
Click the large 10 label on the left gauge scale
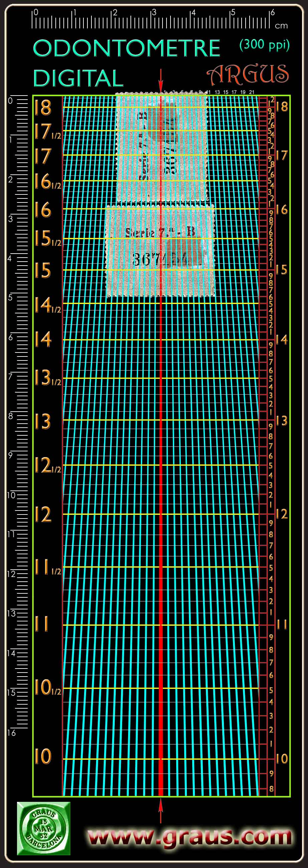tap(43, 756)
